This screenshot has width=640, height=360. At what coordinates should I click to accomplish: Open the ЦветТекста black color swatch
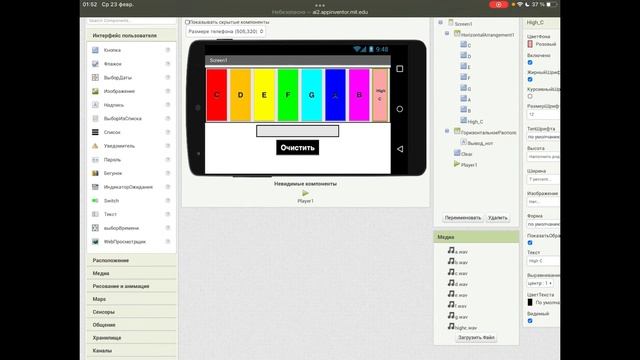530,302
